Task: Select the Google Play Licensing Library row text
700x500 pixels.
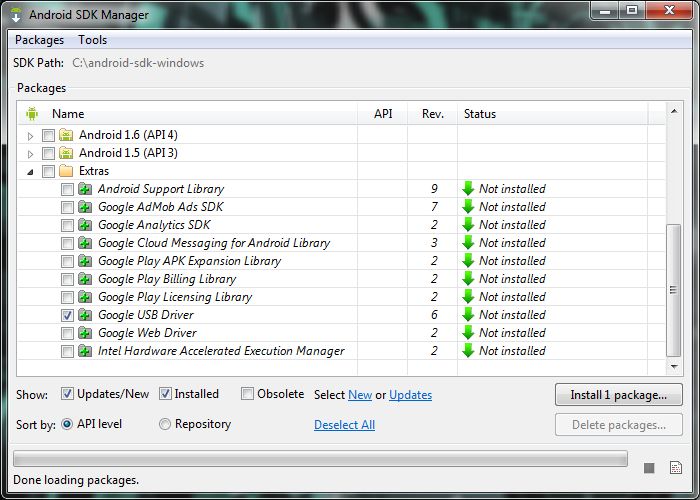Action: tap(175, 297)
